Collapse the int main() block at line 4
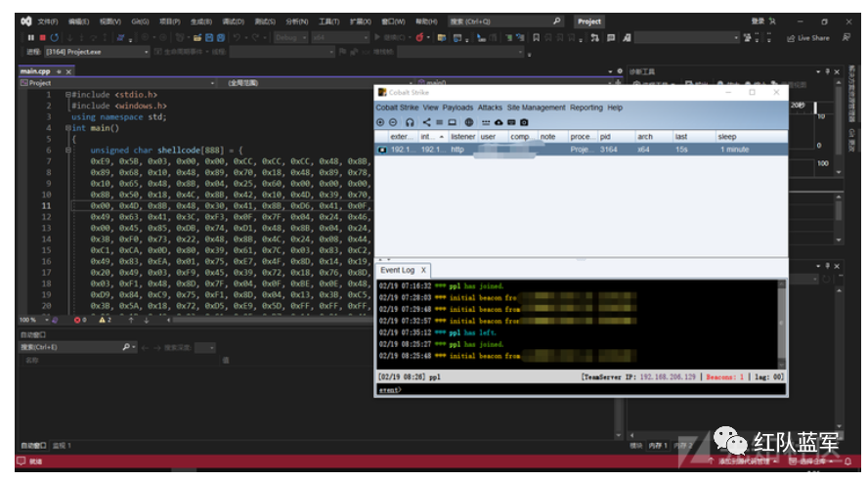Image resolution: width=868 pixels, height=481 pixels. (x=68, y=128)
